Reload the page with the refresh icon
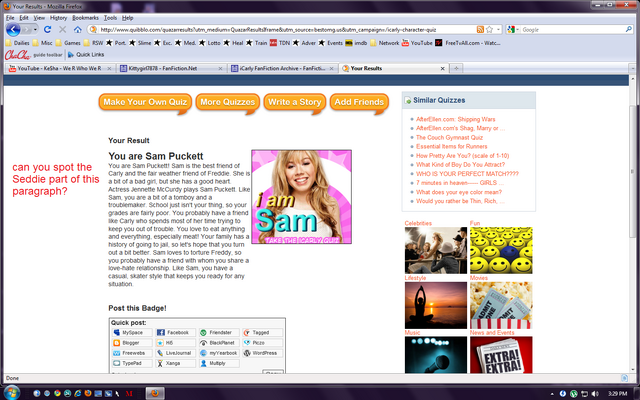This screenshot has width=640, height=400. 47,29
